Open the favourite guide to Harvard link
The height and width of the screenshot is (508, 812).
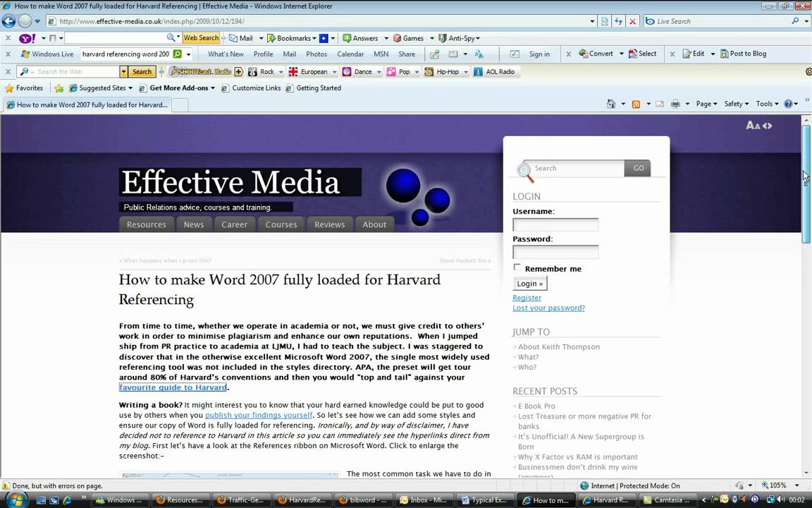(x=173, y=387)
